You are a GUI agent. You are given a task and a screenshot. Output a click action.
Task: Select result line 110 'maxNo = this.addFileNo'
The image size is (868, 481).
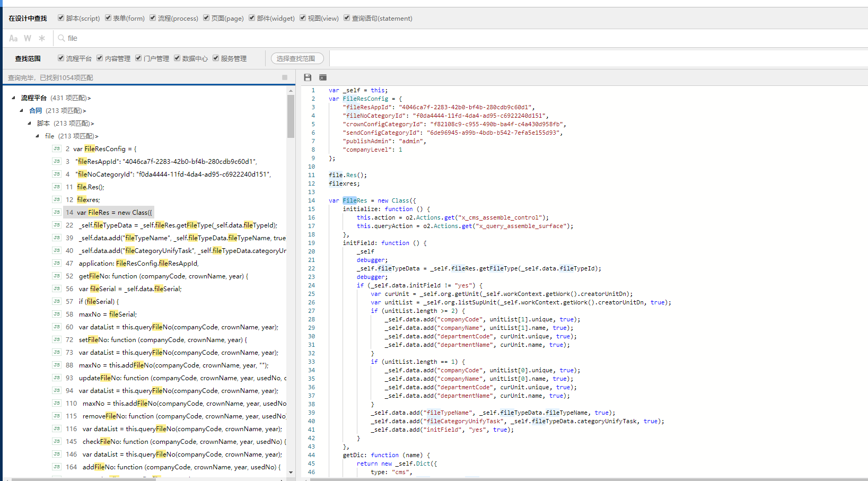coord(185,403)
